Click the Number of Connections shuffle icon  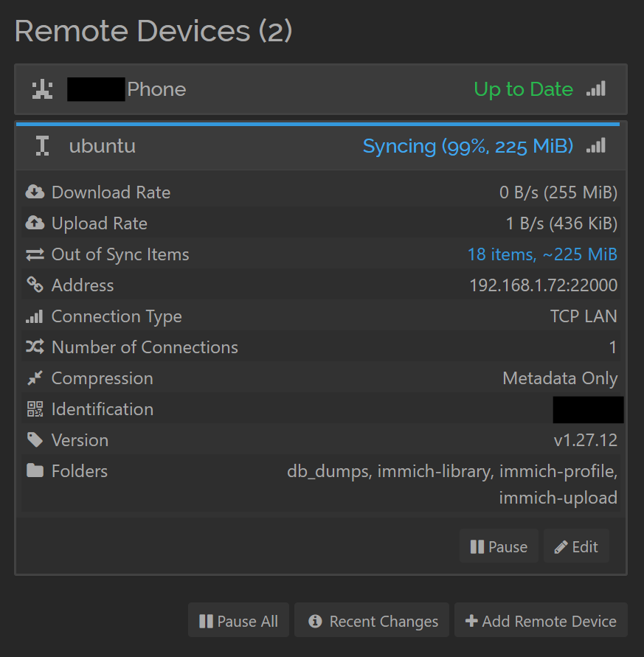tap(35, 347)
